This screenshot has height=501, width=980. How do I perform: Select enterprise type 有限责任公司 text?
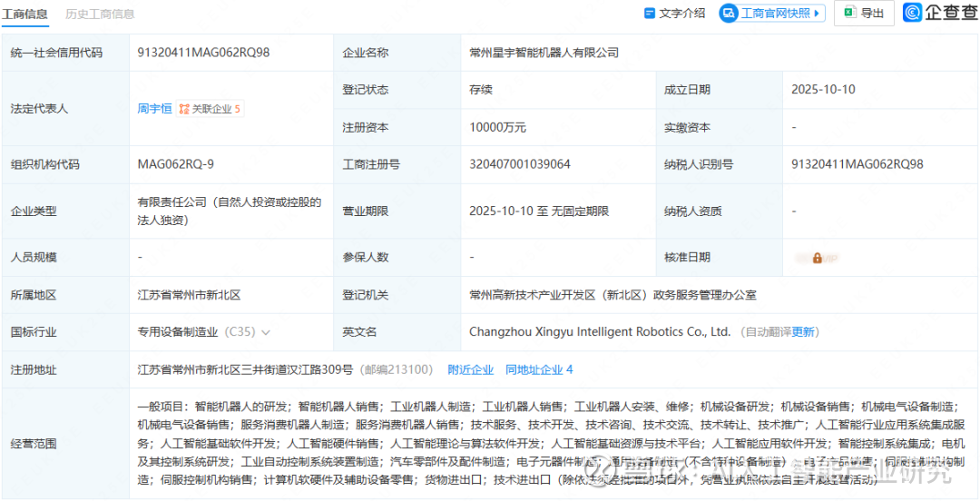tap(230, 211)
